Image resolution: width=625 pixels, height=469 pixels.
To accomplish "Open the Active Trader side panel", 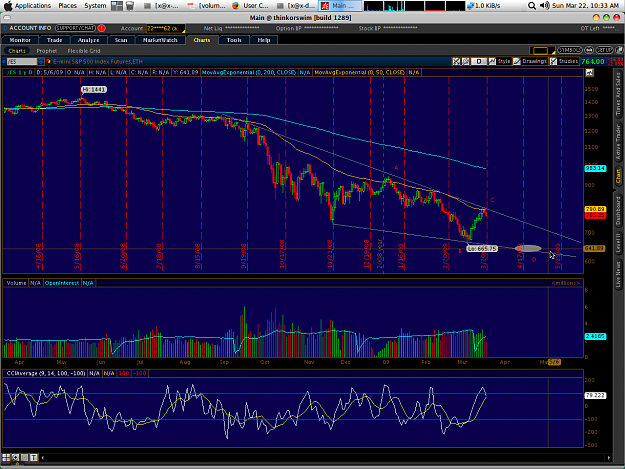I will click(618, 142).
